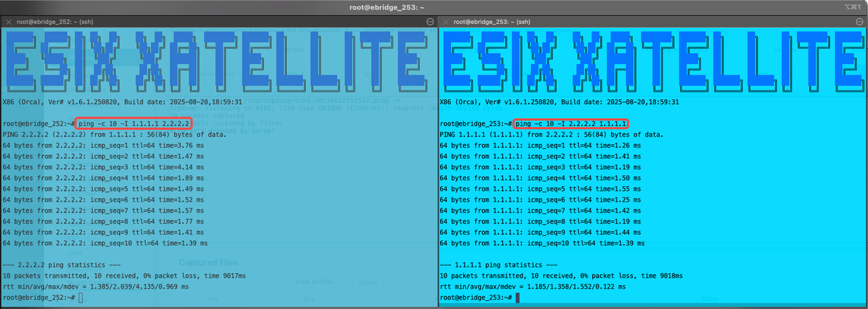868x309 pixels.
Task: Click the window title root@ebridge_253: ~
Action: (434, 7)
